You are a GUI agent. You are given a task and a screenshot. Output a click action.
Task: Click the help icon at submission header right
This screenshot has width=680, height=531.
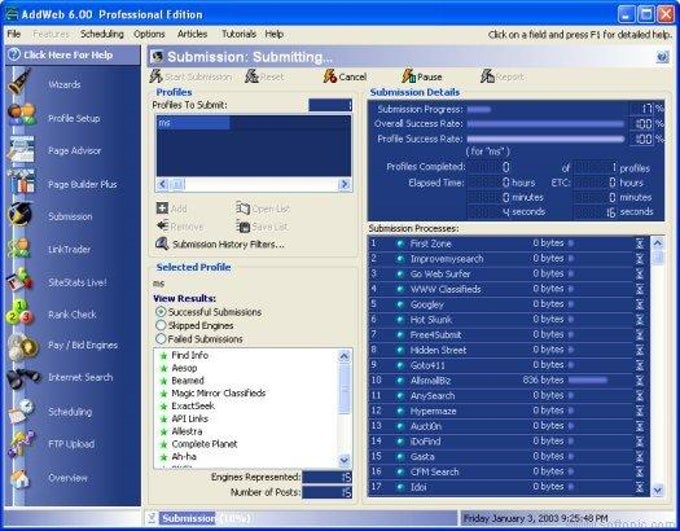662,57
